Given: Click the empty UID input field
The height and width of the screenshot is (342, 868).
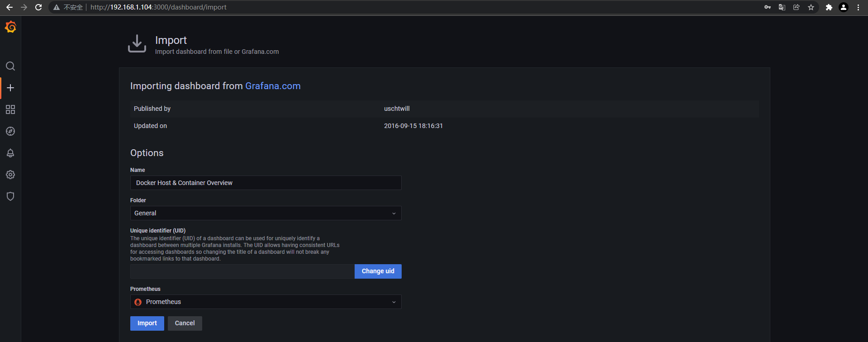Looking at the screenshot, I should point(242,271).
